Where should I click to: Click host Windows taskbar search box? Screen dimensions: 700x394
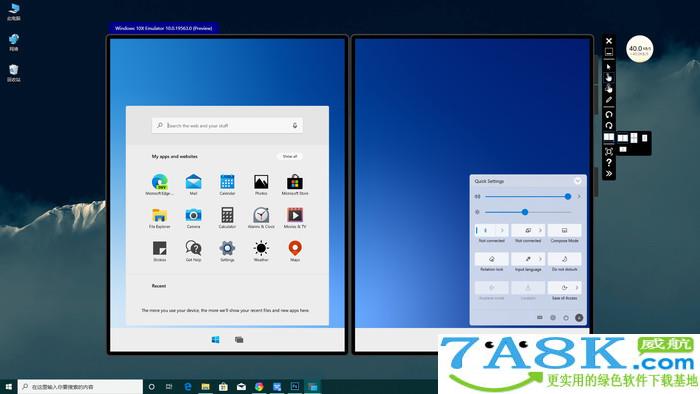tap(80, 387)
